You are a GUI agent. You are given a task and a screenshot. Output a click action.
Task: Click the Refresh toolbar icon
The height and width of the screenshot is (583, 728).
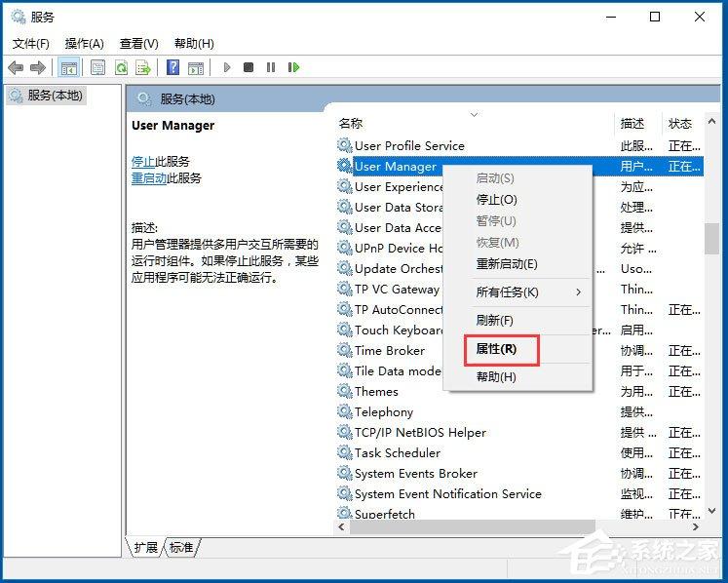[x=121, y=68]
